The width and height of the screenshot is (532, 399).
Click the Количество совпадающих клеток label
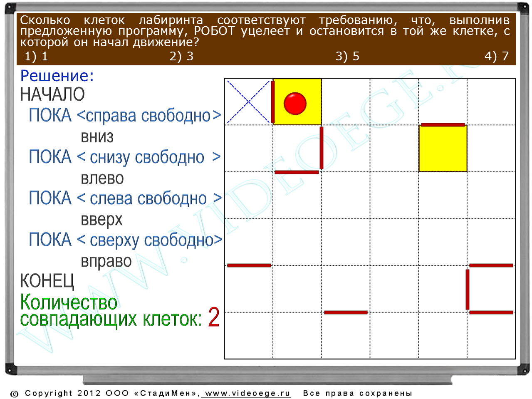click(x=111, y=310)
